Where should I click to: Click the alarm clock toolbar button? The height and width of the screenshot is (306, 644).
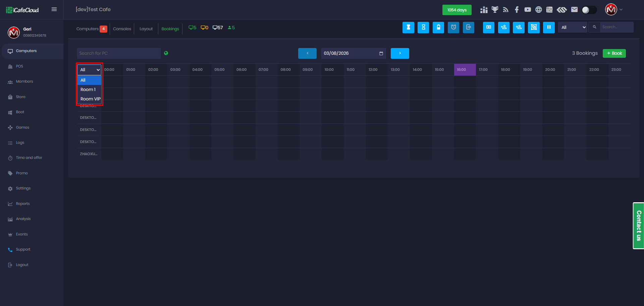point(453,28)
